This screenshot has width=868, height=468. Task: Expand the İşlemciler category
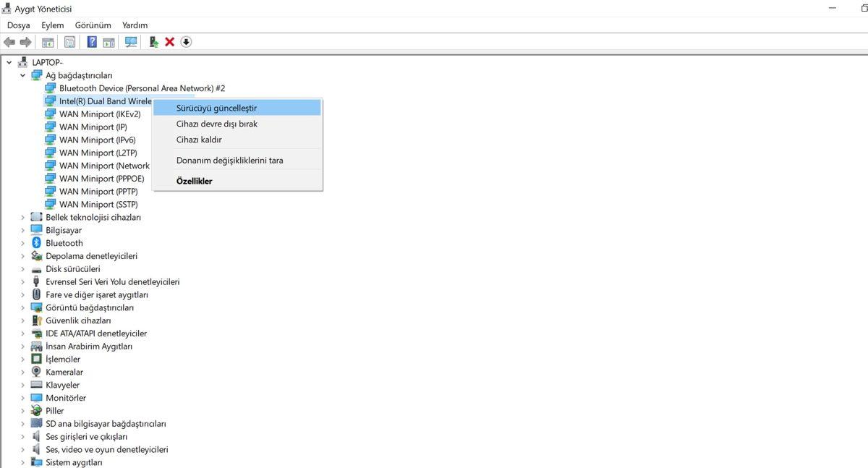[22, 359]
